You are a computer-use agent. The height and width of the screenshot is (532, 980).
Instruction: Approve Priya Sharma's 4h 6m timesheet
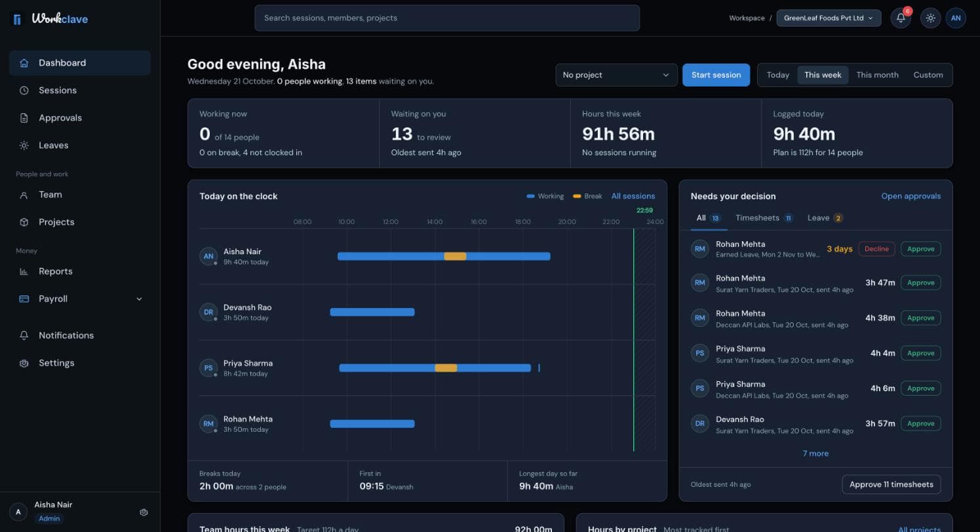coord(920,389)
